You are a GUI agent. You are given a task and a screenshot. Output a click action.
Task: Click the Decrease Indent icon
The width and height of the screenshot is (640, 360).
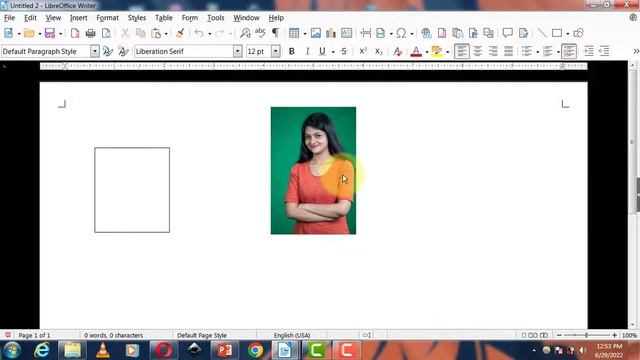tap(604, 51)
